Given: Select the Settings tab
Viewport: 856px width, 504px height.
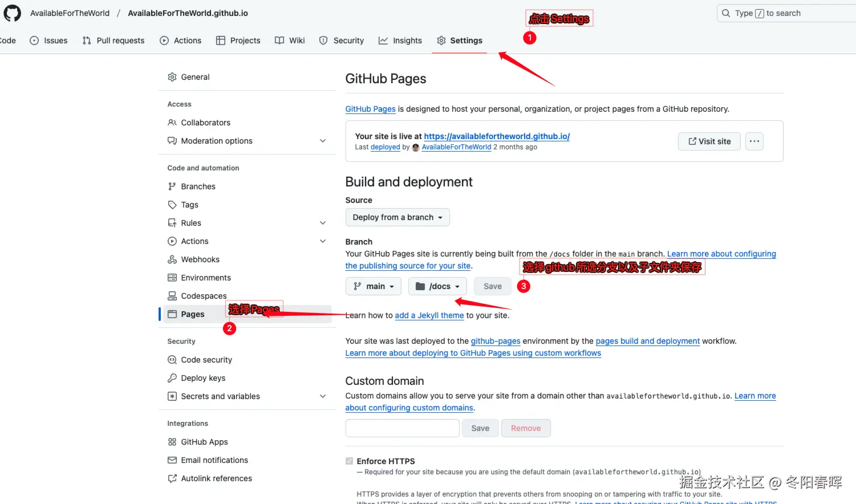Looking at the screenshot, I should tap(460, 40).
